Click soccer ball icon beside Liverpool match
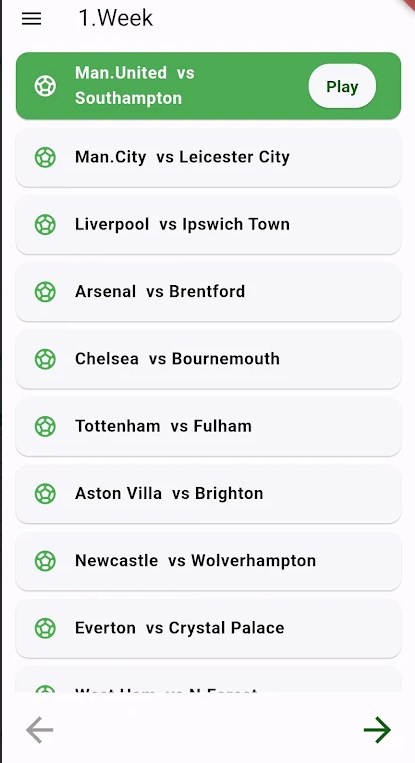 [45, 225]
